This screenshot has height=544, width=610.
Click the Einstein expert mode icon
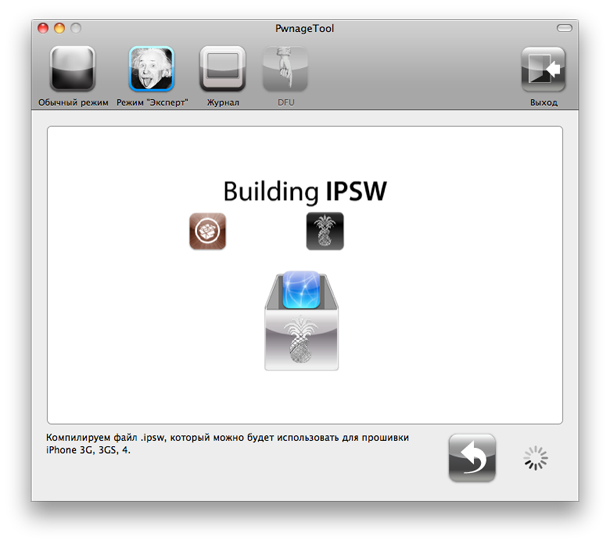pos(151,69)
